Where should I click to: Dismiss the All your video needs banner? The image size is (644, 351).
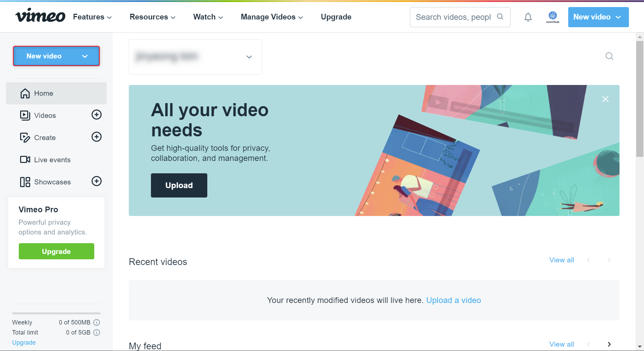[x=605, y=99]
